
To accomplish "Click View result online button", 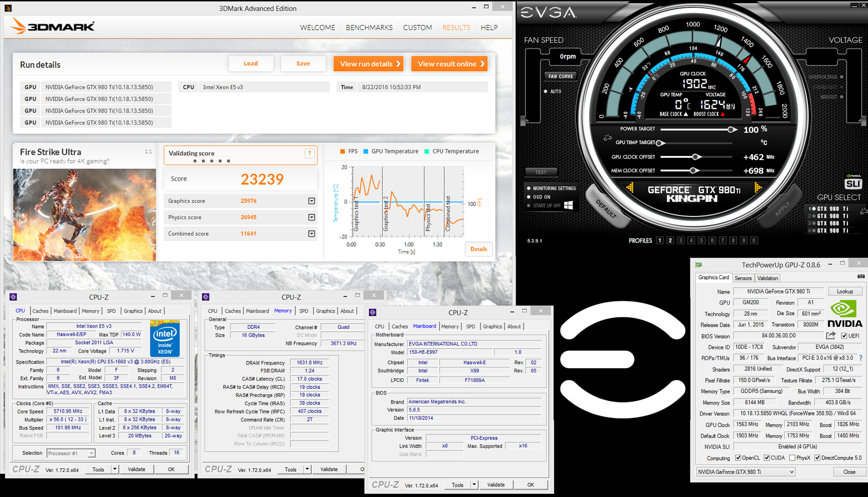I will click(449, 64).
